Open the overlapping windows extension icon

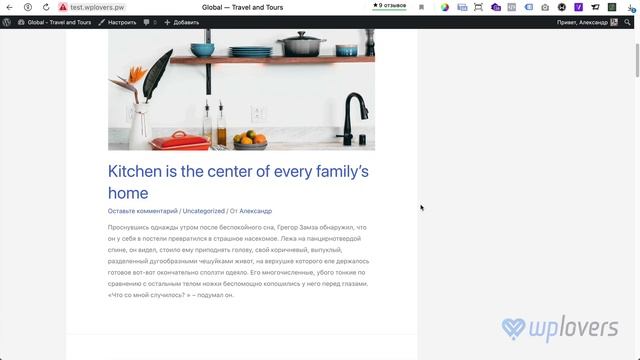pyautogui.click(x=462, y=7)
